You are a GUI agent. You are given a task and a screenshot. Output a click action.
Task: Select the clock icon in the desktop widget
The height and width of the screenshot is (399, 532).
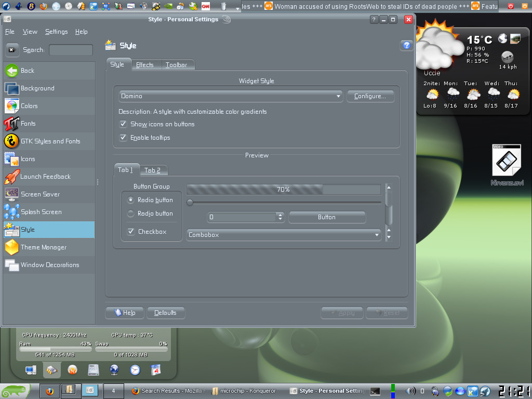point(135,370)
